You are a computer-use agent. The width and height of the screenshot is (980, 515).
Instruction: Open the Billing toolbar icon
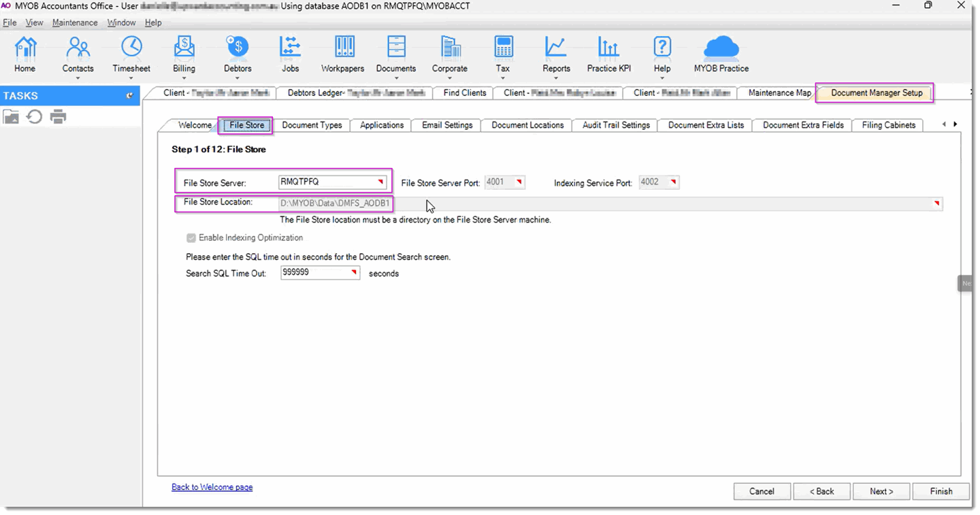pyautogui.click(x=184, y=54)
